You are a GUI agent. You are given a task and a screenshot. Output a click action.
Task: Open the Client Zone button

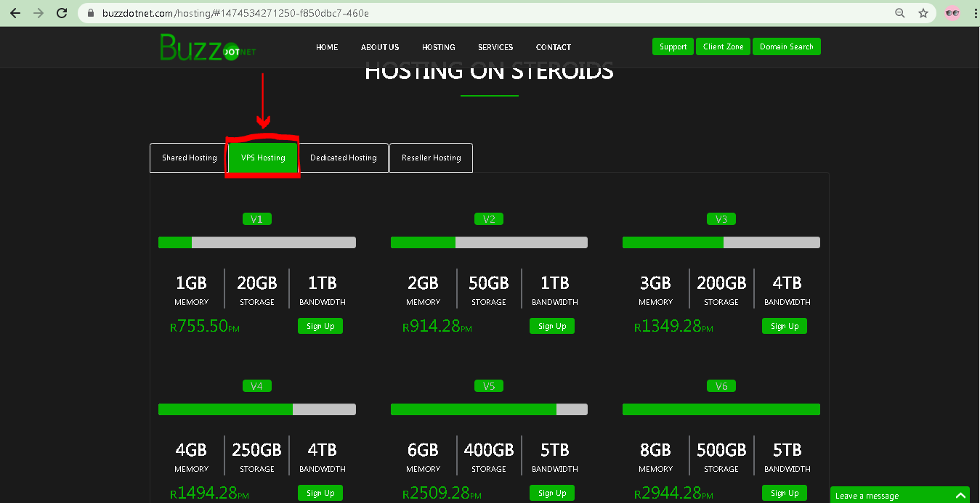[723, 46]
